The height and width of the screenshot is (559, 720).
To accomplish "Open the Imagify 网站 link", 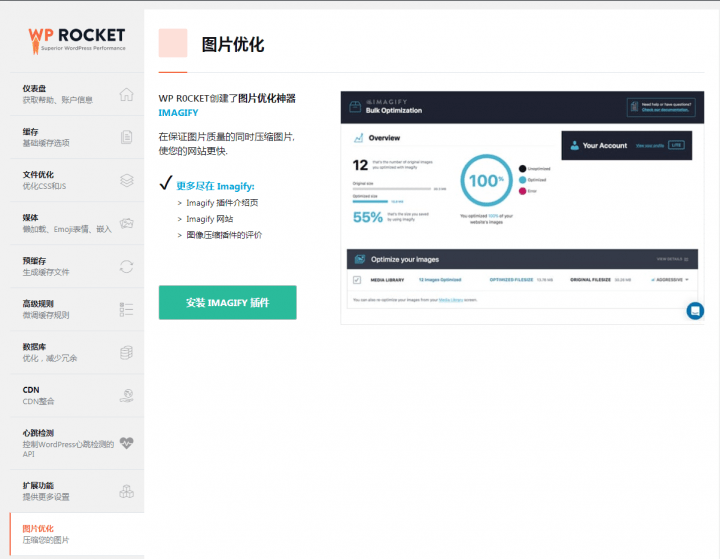I will [209, 219].
